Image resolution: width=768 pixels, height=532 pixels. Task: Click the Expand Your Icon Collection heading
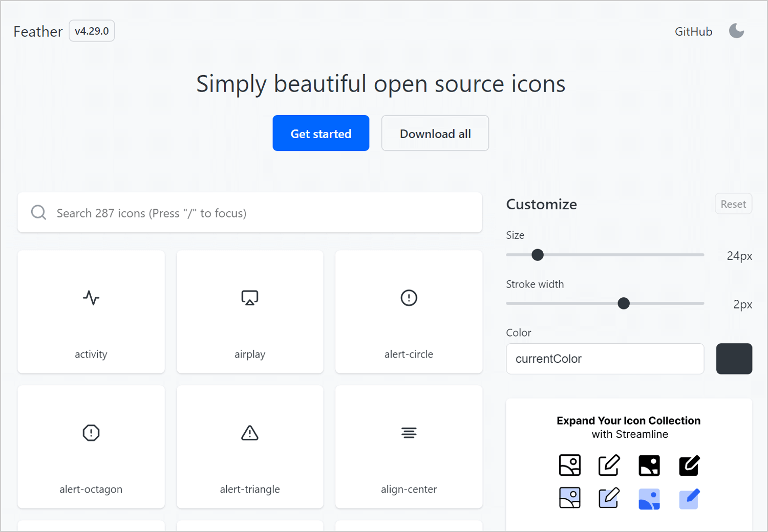[x=629, y=420]
